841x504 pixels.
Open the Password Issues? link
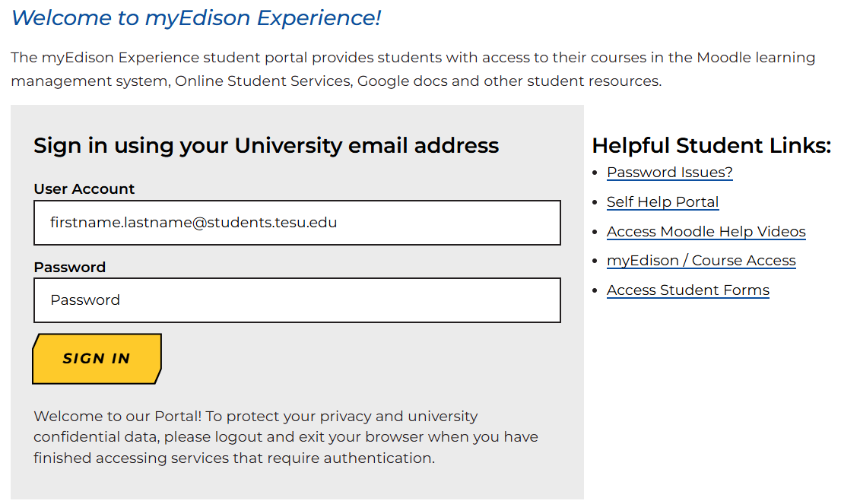[669, 173]
